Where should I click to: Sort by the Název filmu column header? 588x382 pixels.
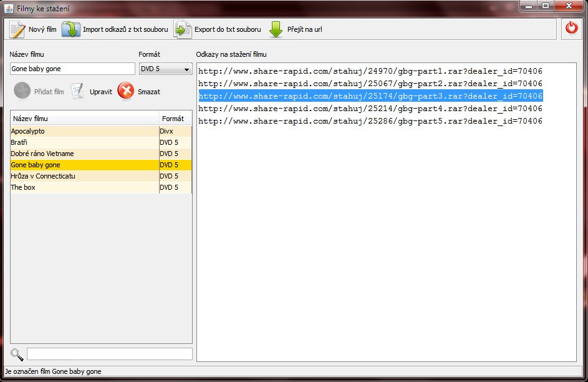(85, 119)
